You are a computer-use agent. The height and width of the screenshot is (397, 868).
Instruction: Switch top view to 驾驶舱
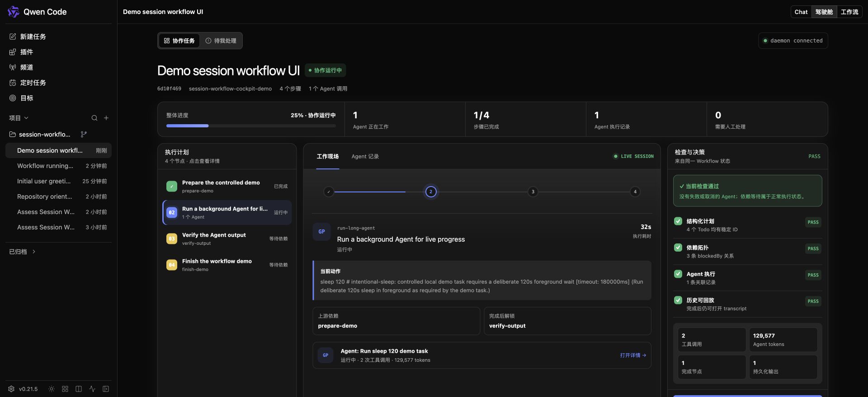(x=824, y=12)
